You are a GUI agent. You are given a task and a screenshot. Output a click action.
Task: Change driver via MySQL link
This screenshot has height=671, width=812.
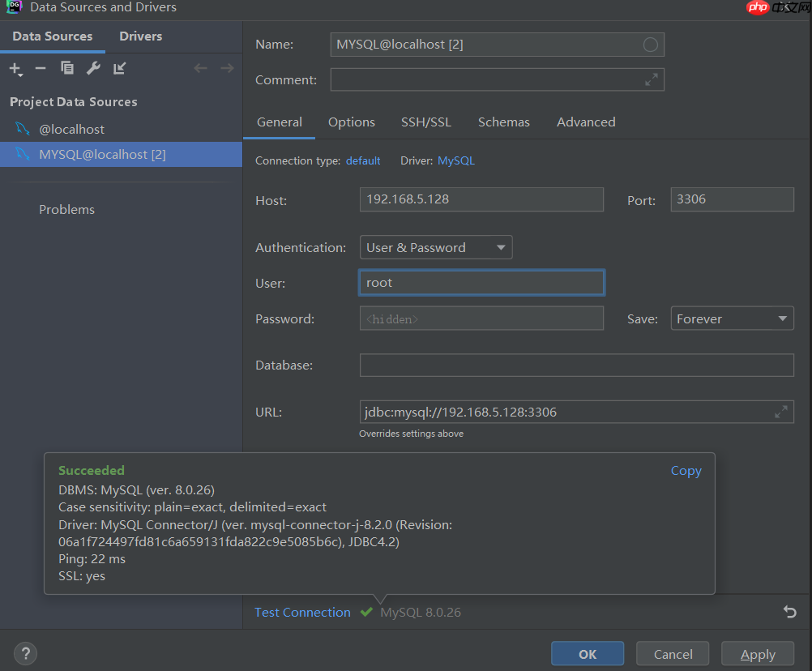coord(456,161)
